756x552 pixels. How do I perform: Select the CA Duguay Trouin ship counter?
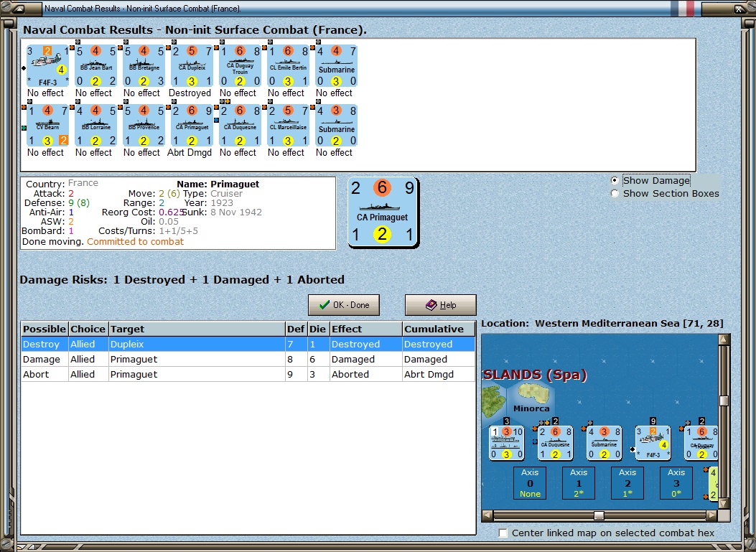tap(240, 65)
